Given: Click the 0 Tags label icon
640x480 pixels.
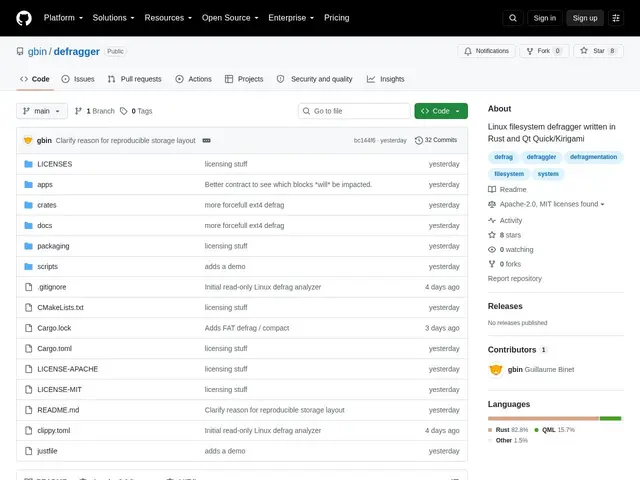Looking at the screenshot, I should point(123,111).
